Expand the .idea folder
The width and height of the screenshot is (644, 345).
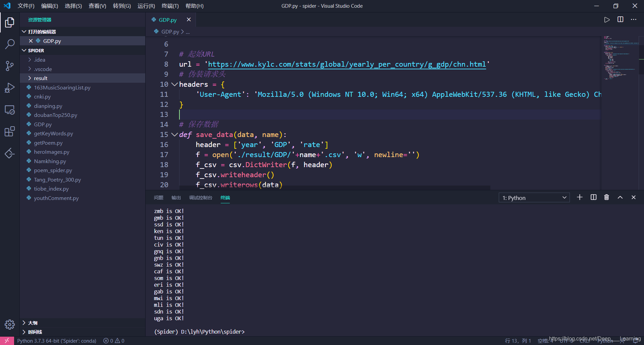(x=83, y=60)
